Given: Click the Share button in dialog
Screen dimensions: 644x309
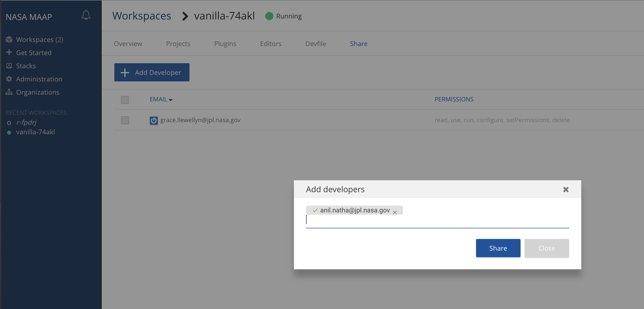Looking at the screenshot, I should (x=498, y=248).
